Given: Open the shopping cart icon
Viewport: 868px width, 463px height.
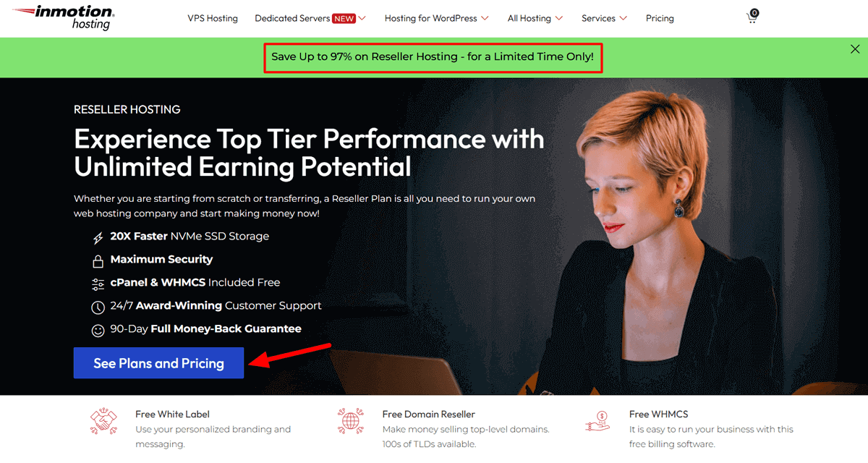Looking at the screenshot, I should coord(752,17).
